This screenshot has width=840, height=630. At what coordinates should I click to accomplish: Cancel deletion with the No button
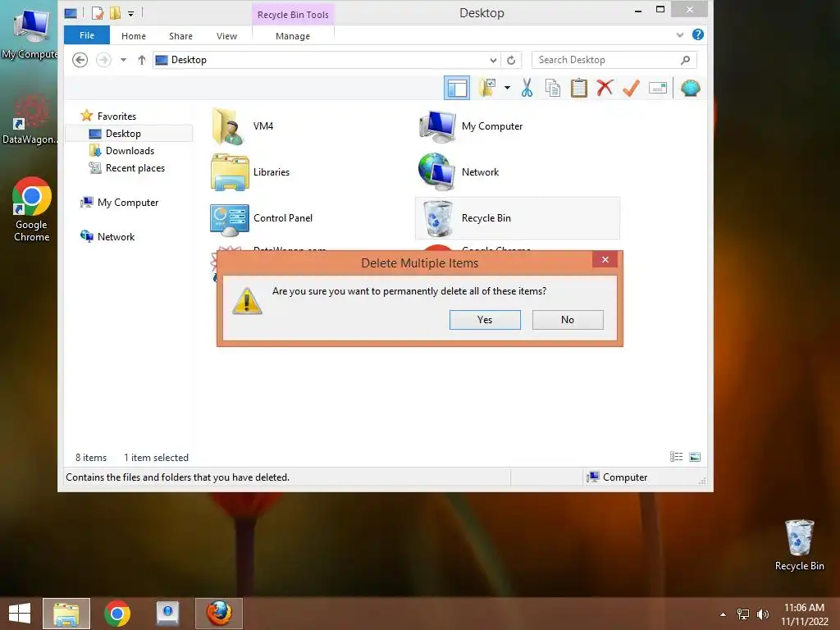click(568, 320)
